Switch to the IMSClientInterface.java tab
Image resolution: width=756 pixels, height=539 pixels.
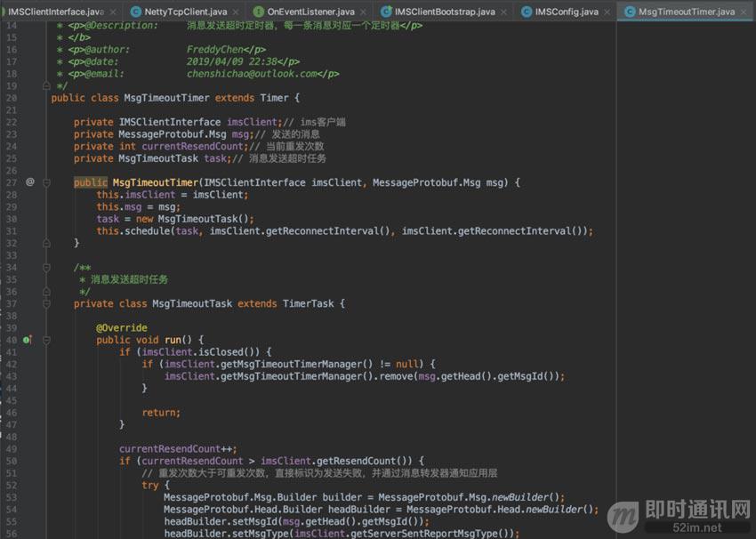(55, 12)
